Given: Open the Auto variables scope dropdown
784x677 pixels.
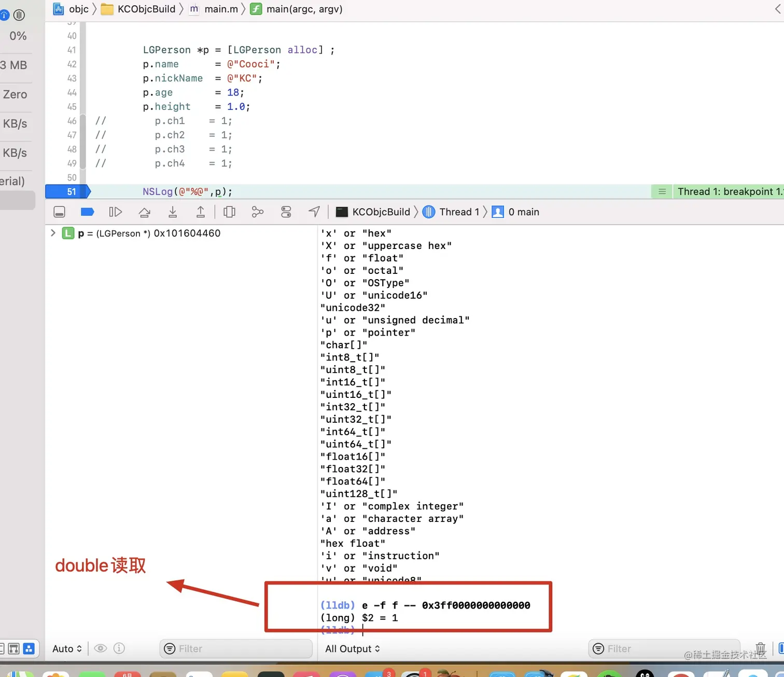Looking at the screenshot, I should coord(67,648).
